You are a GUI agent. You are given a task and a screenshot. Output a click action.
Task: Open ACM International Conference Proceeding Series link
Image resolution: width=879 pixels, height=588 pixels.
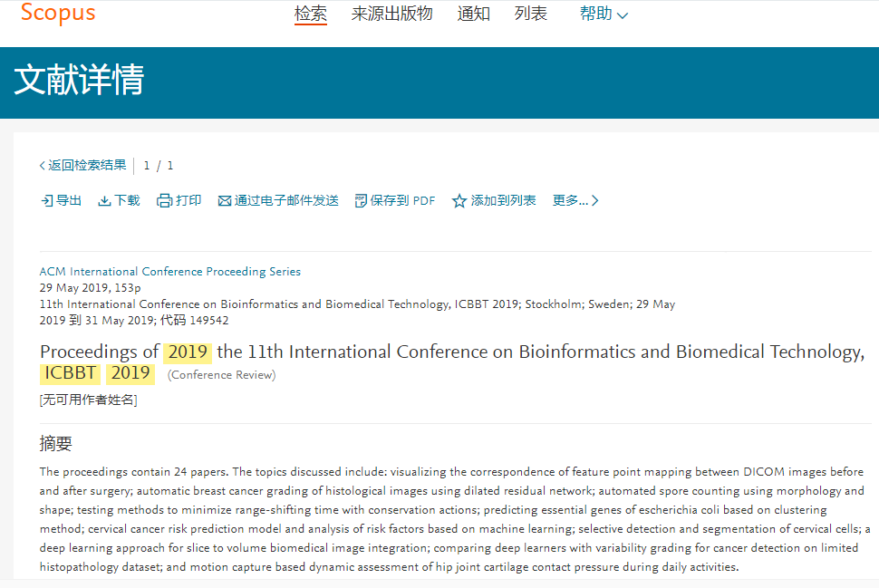coord(169,271)
